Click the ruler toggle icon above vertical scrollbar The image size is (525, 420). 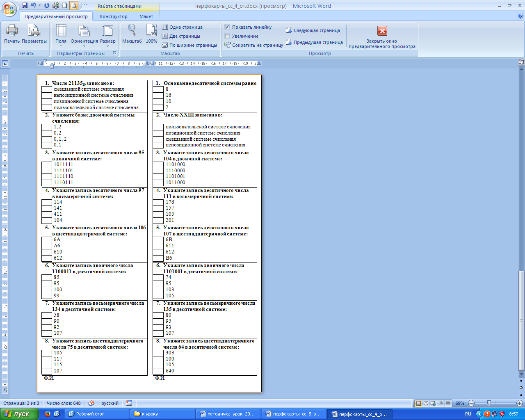tap(521, 62)
